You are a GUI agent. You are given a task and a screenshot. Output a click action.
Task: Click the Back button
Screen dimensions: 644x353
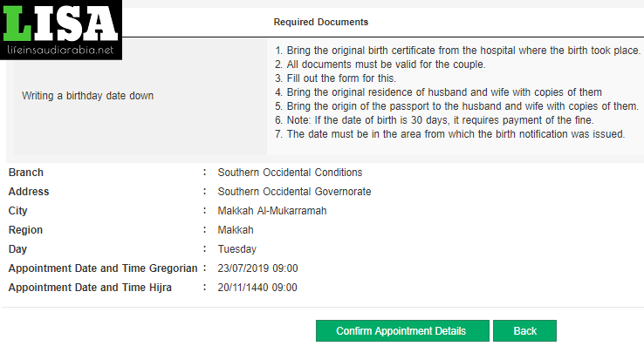click(x=524, y=331)
